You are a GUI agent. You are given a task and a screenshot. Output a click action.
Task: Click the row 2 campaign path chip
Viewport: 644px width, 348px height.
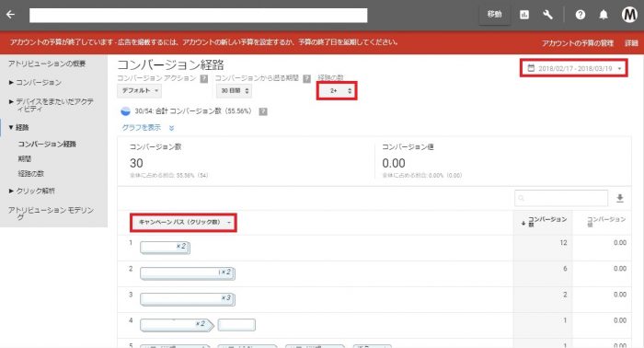coord(188,273)
